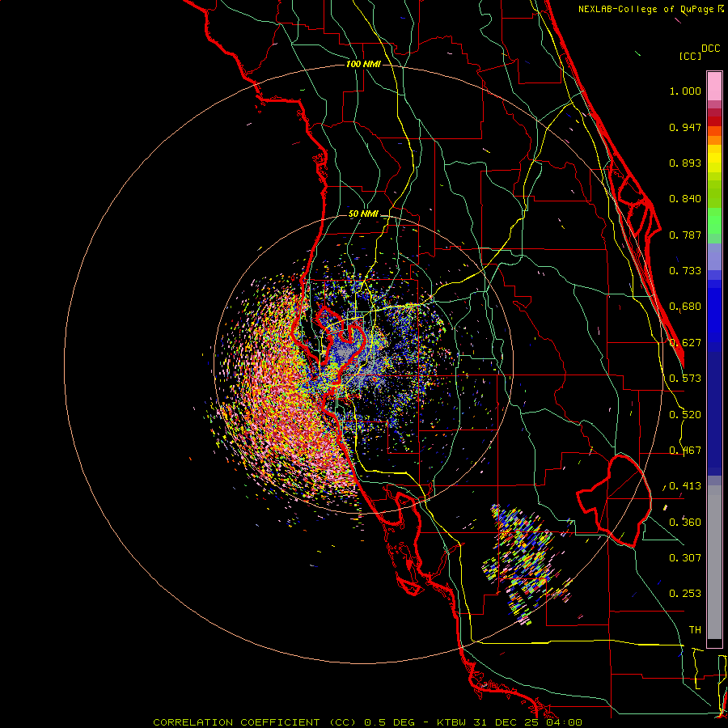The height and width of the screenshot is (728, 728).
Task: Click the 0.947 scale value
Action: point(685,127)
